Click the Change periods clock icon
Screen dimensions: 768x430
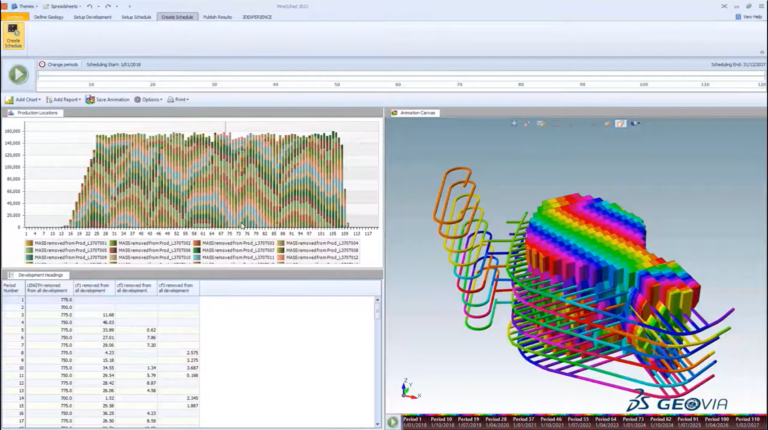42,64
